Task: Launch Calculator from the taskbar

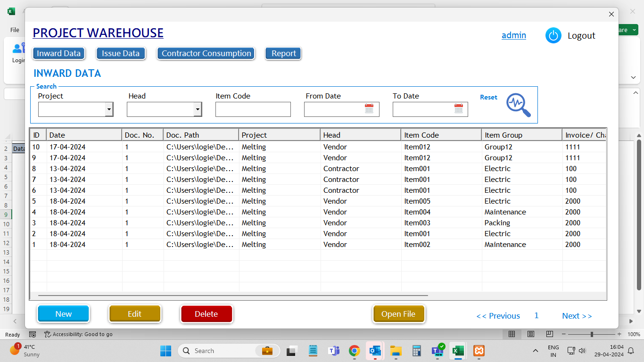Action: coord(416,351)
